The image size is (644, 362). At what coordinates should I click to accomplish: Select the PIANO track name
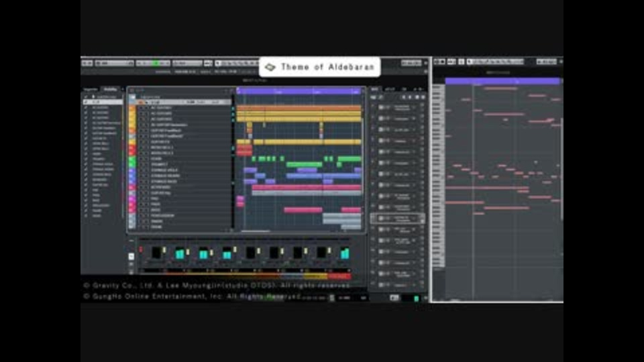pos(156,159)
